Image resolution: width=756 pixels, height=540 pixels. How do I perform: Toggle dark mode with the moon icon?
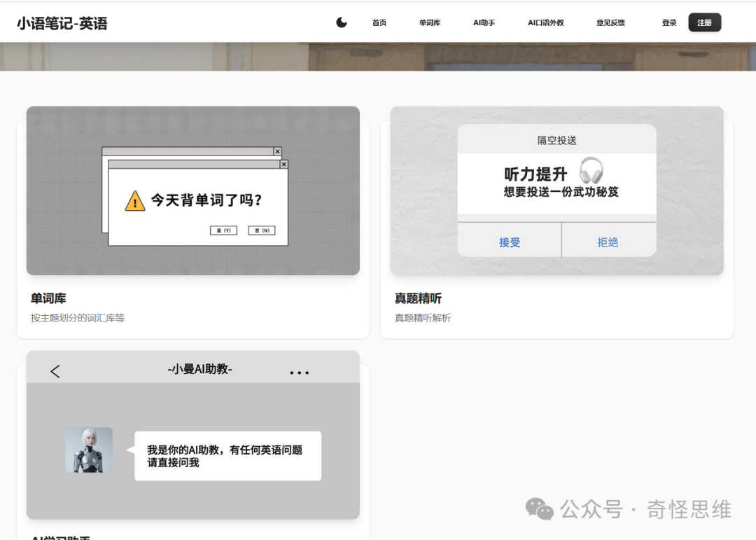[341, 22]
